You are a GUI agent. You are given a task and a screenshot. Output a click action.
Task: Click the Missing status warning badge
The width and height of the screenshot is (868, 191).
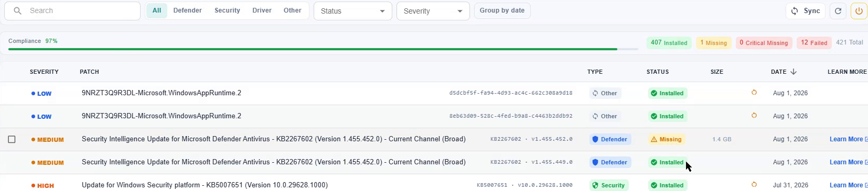pyautogui.click(x=667, y=139)
